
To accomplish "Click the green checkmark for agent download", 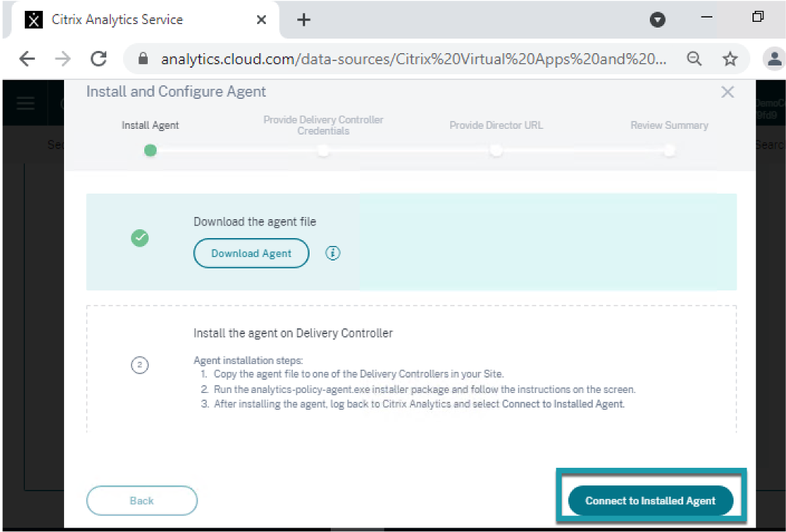I will click(140, 237).
